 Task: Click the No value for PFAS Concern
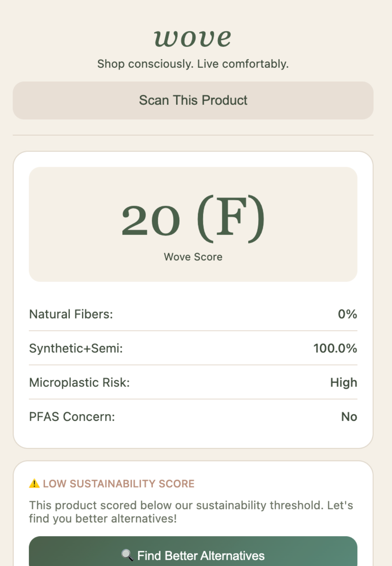349,417
